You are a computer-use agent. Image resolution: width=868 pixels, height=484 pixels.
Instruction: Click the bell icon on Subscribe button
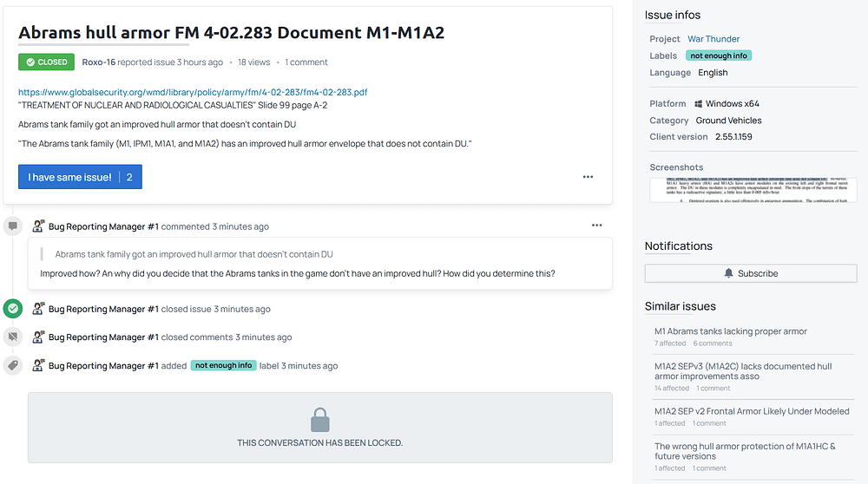tap(728, 273)
